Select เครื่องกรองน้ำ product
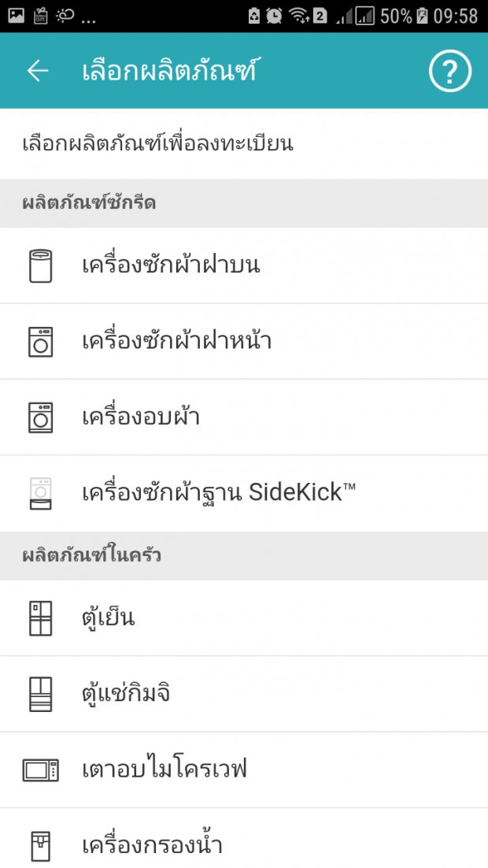 pos(153,845)
